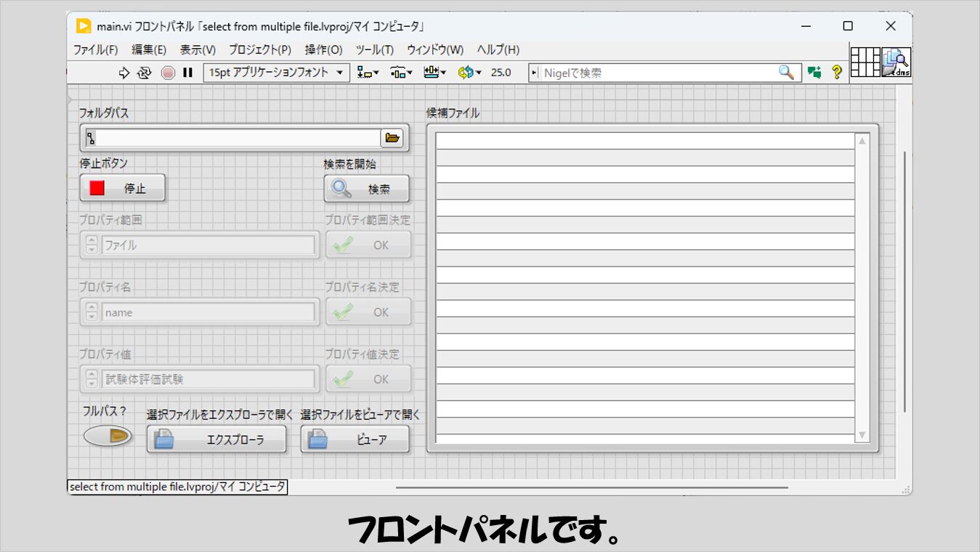
Task: Click the connector pane grid icon
Action: coord(865,62)
